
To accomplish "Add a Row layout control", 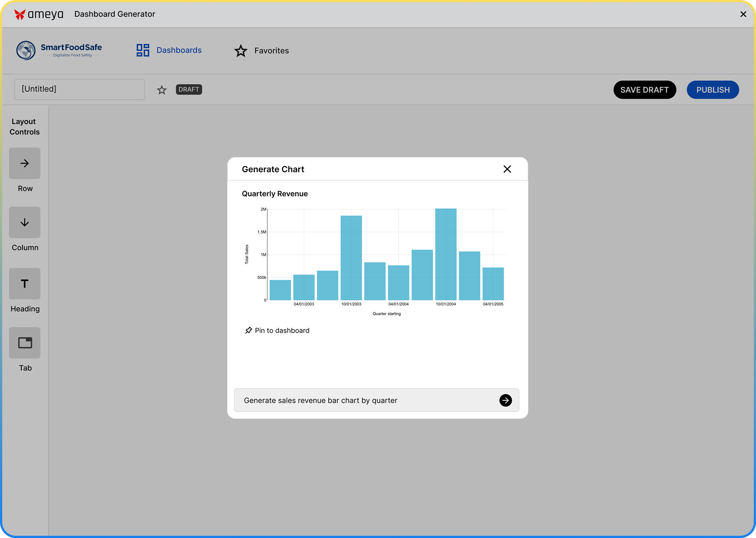I will (x=25, y=163).
